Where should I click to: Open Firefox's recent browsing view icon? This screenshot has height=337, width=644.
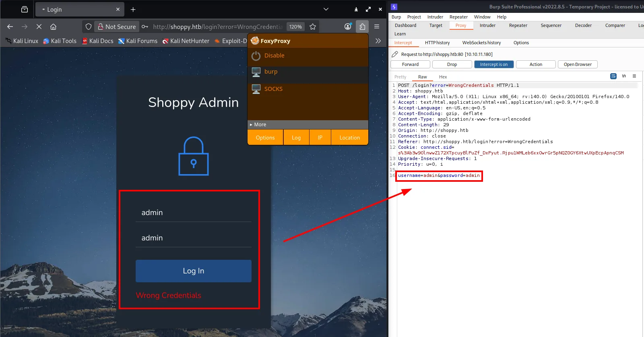(x=25, y=9)
